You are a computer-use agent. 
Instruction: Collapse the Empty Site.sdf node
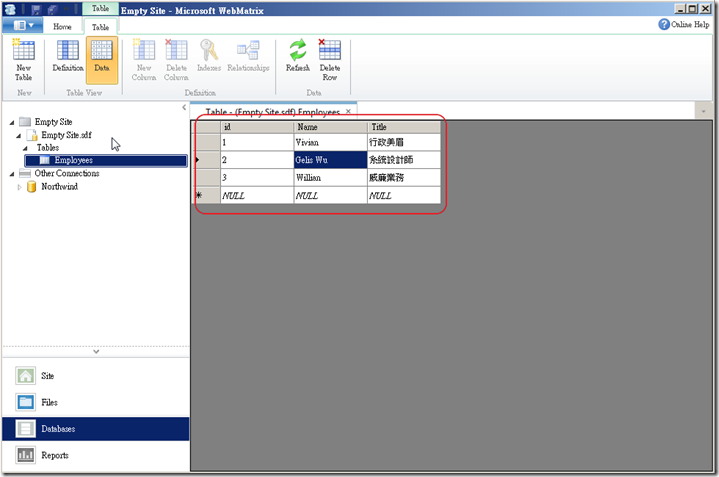(x=19, y=136)
